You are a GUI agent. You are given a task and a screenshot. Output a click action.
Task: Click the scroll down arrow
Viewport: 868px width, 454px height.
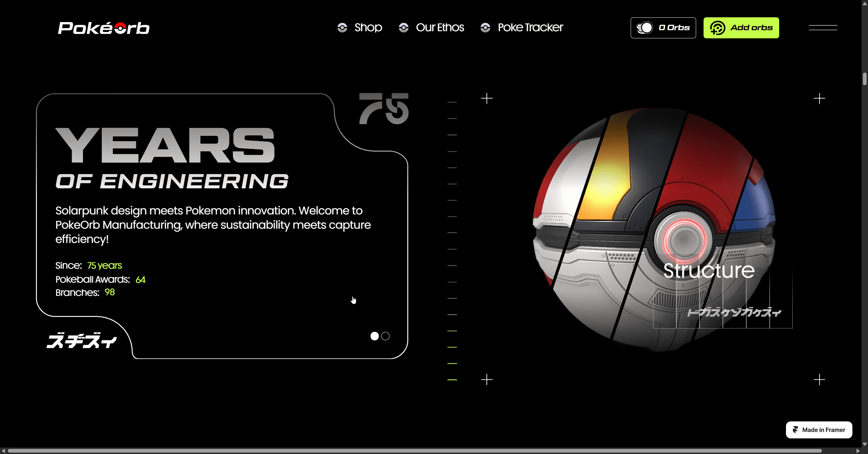pyautogui.click(x=865, y=444)
